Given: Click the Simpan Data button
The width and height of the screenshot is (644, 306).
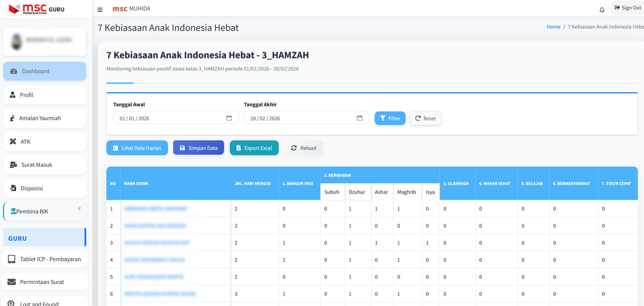Looking at the screenshot, I should pyautogui.click(x=198, y=148).
